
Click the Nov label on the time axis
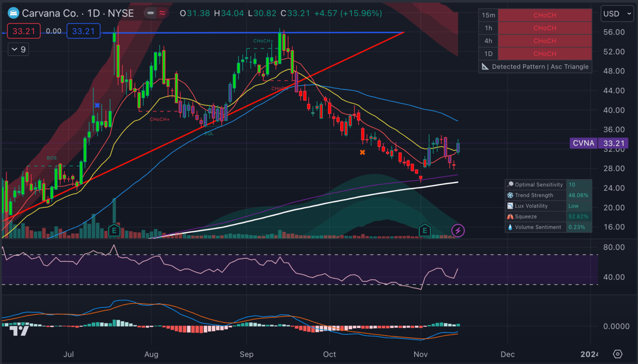(420, 354)
